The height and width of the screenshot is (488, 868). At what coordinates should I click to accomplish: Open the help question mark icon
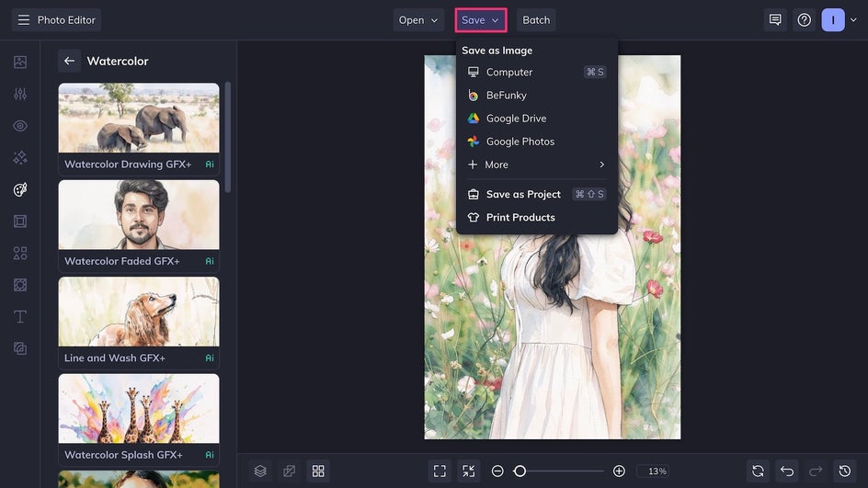point(804,20)
